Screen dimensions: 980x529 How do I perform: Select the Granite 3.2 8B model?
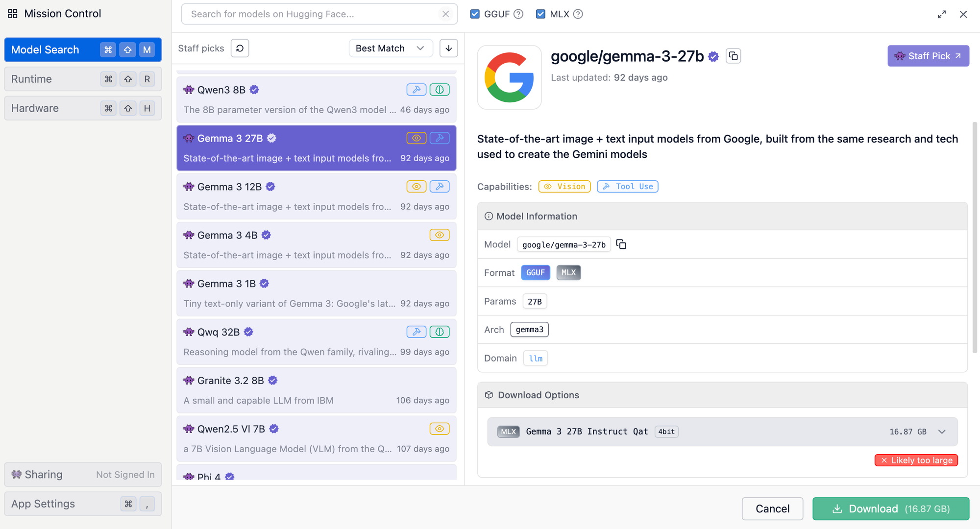pyautogui.click(x=317, y=390)
